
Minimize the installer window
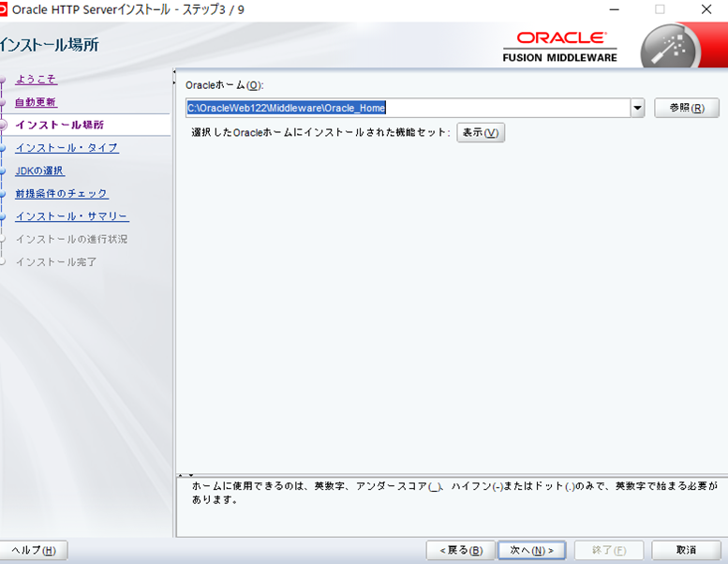coord(614,9)
